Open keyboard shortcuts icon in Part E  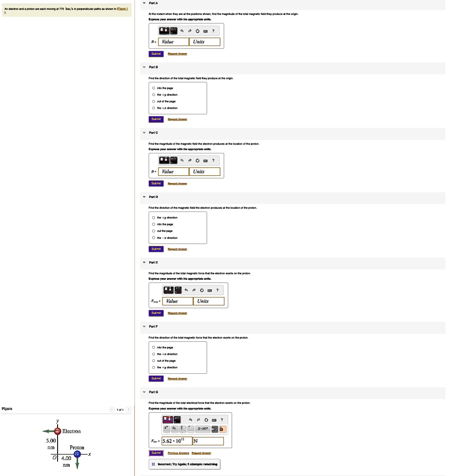click(x=209, y=291)
